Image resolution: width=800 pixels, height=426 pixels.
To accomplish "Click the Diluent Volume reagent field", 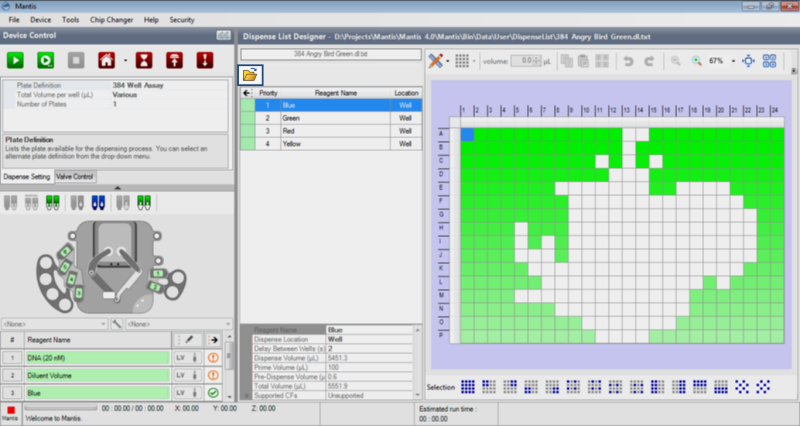I will coord(98,375).
